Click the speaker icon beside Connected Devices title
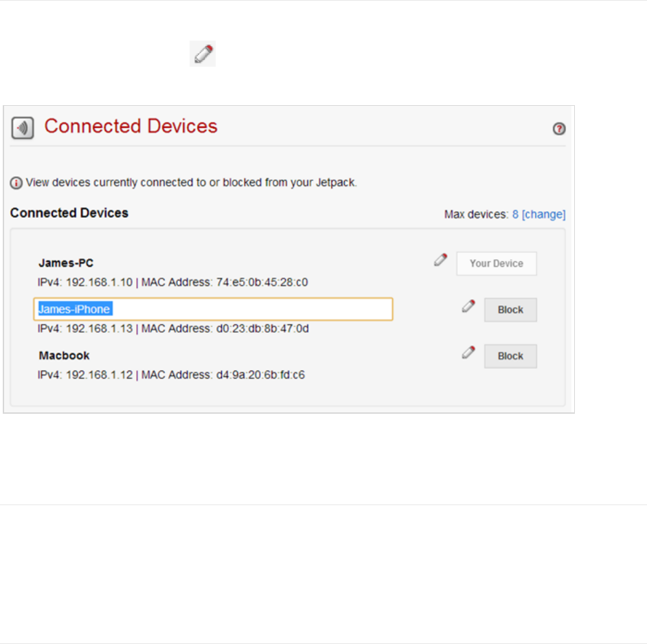Viewport: 647px width, 644px height. 23,128
